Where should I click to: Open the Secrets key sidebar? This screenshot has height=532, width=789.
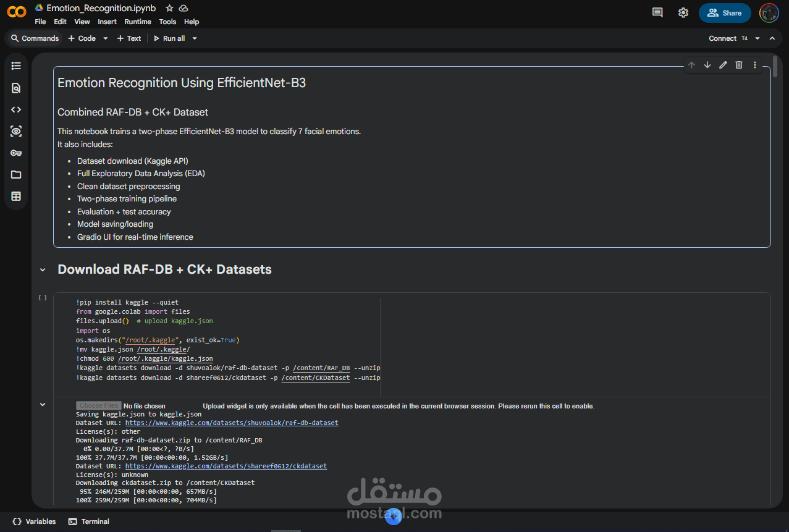(16, 153)
